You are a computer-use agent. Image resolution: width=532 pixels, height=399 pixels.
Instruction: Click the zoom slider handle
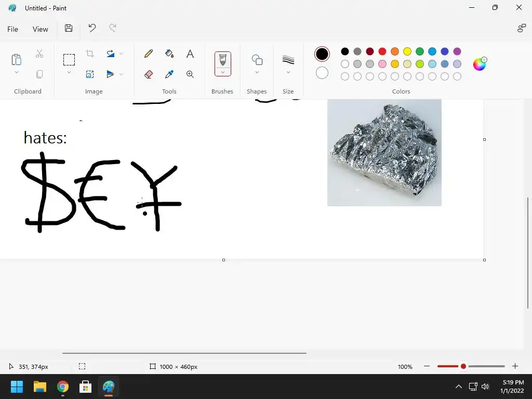point(463,366)
